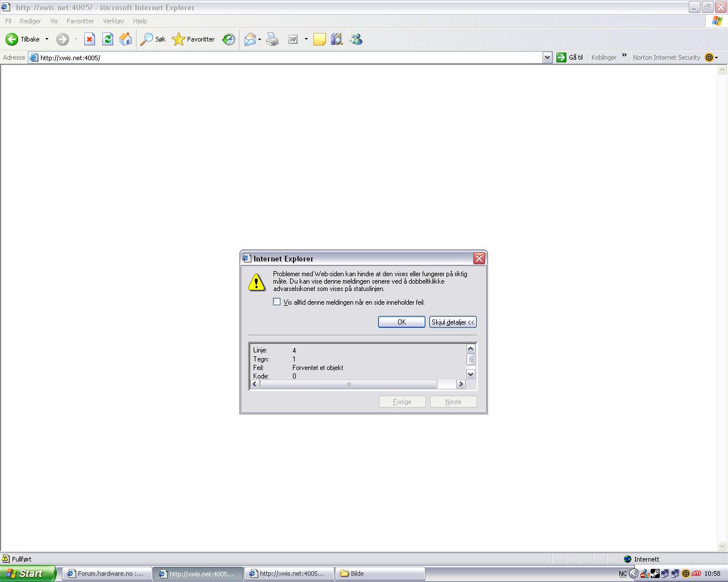Screen dimensions: 728x582
Task: Click the green Tilbake back arrow
Action: point(12,39)
